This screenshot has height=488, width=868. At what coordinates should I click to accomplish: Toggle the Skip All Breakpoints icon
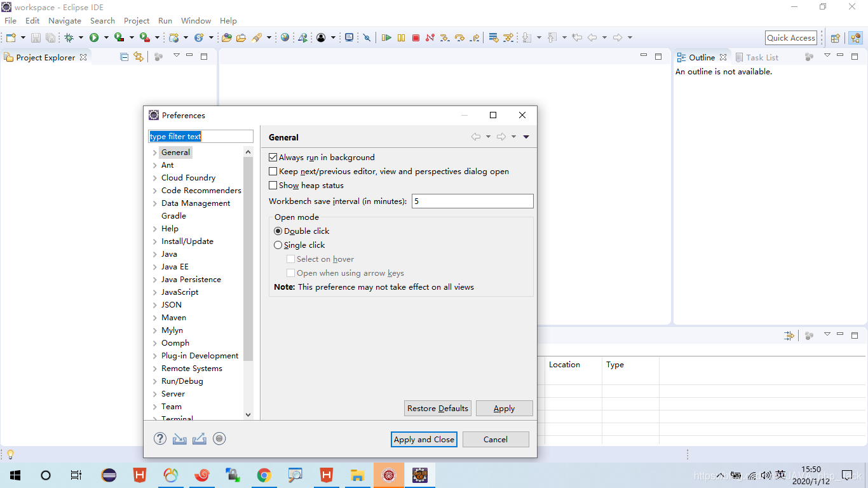pyautogui.click(x=367, y=37)
